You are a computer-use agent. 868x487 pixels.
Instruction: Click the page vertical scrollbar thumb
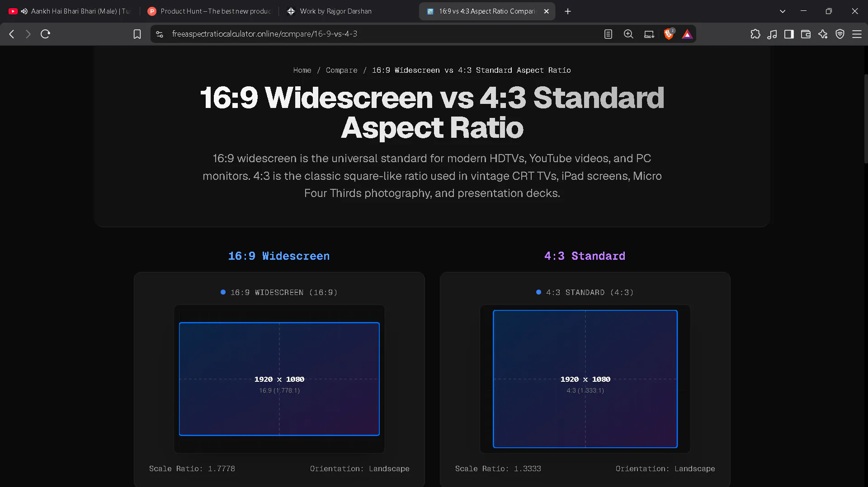click(x=866, y=118)
